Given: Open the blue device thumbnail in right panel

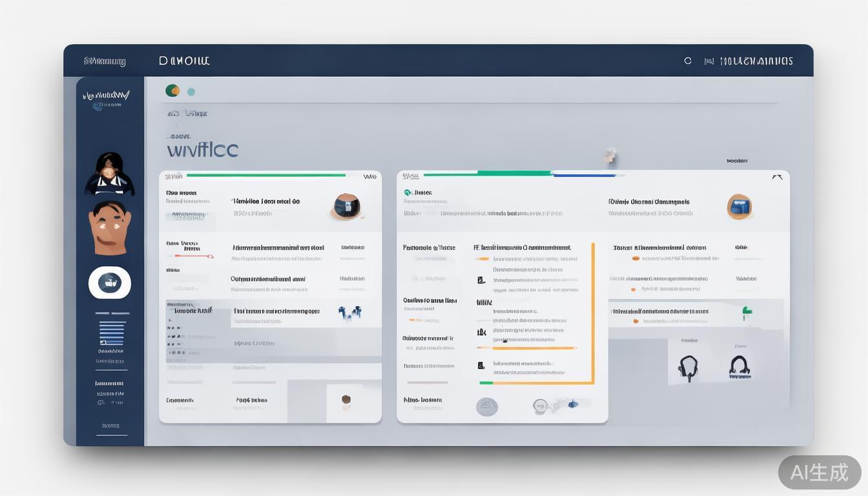Looking at the screenshot, I should pyautogui.click(x=739, y=206).
